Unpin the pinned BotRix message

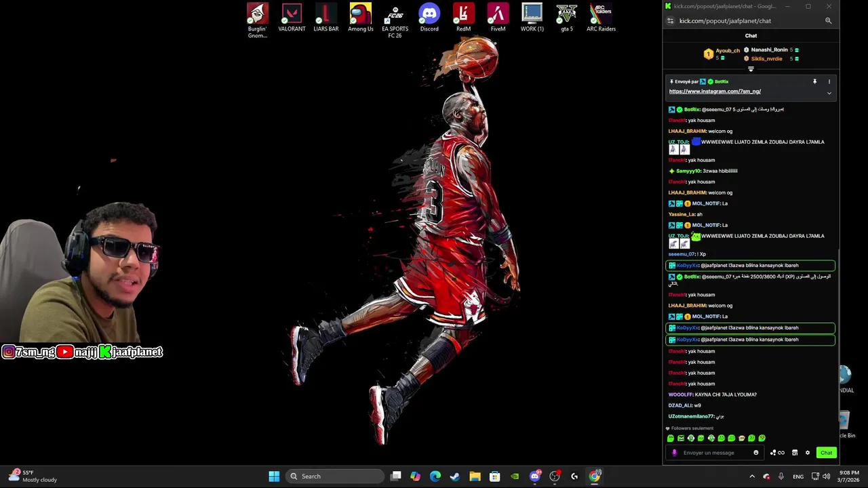pos(814,81)
